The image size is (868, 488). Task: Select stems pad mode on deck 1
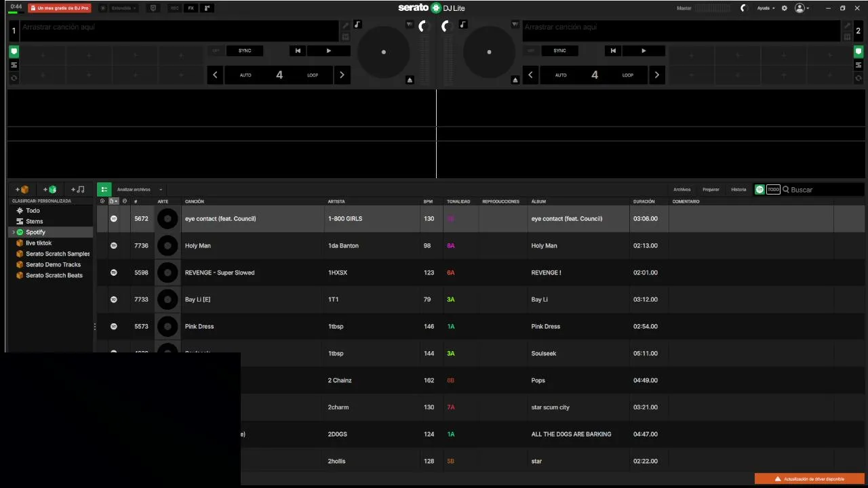point(14,65)
